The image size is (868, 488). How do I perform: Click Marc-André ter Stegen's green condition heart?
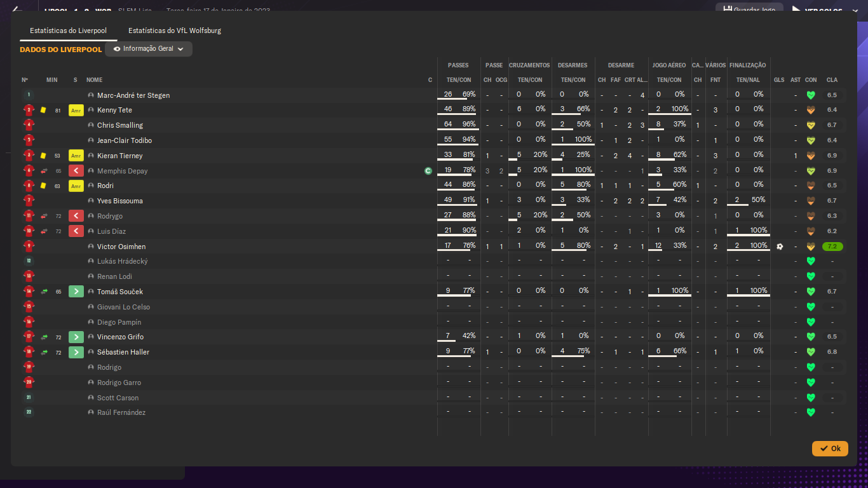tap(810, 95)
